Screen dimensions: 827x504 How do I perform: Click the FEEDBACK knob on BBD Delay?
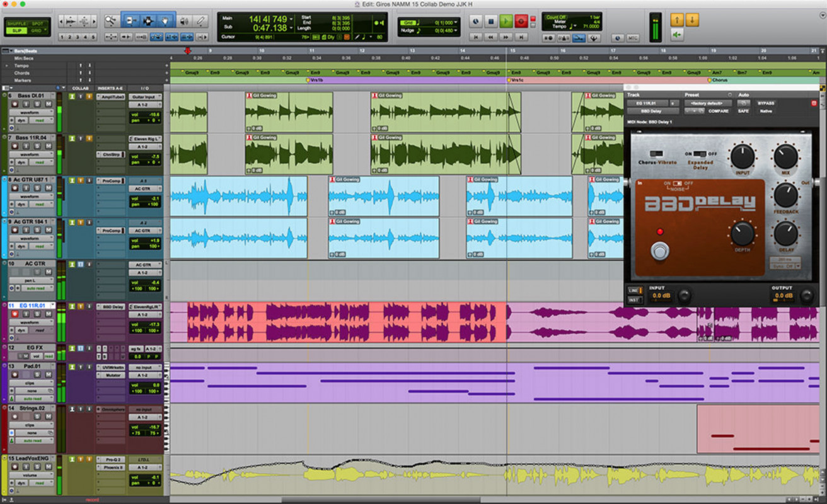tap(785, 195)
